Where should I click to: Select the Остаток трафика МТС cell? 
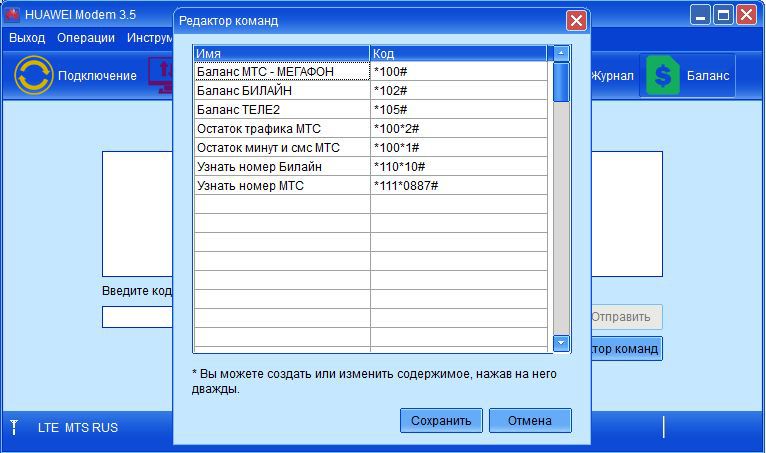click(x=282, y=129)
